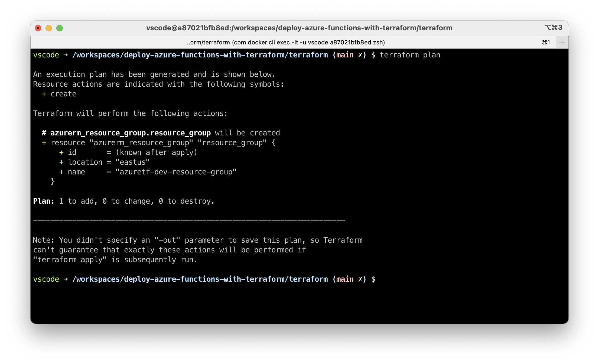Click the red close window button
Viewport: 599px width, 364px height.
click(x=38, y=28)
